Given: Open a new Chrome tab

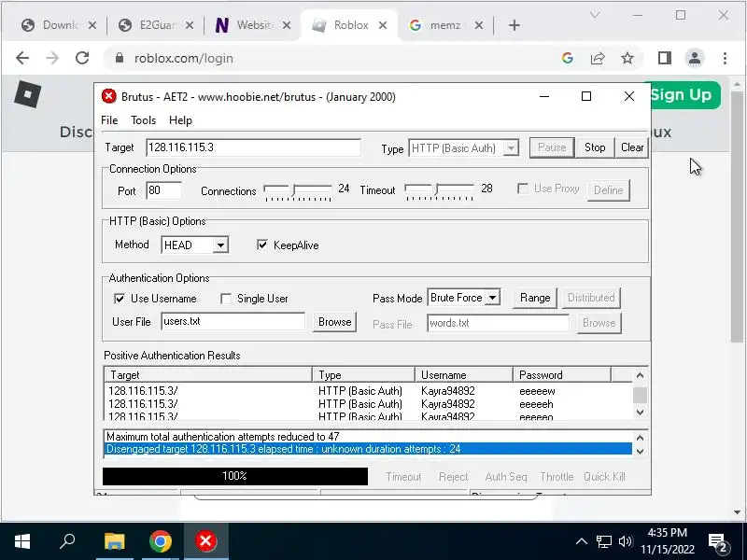Looking at the screenshot, I should click(x=514, y=25).
